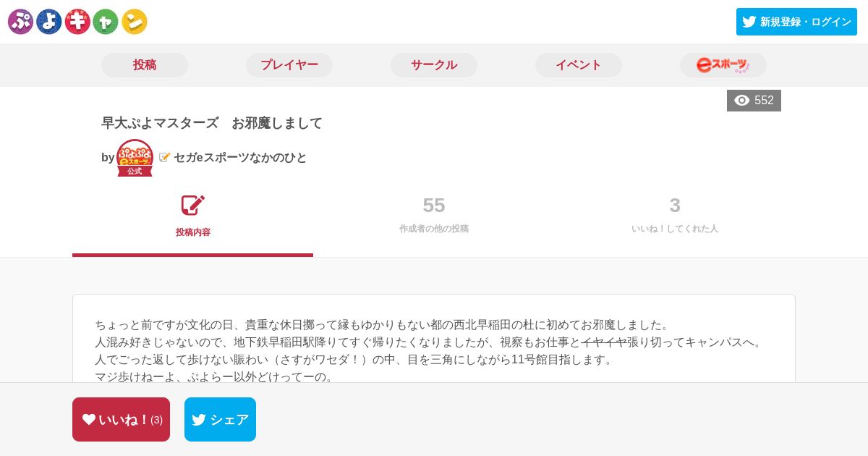This screenshot has width=868, height=456.
Task: Open the author's 公式 avatar badge
Action: [135, 158]
